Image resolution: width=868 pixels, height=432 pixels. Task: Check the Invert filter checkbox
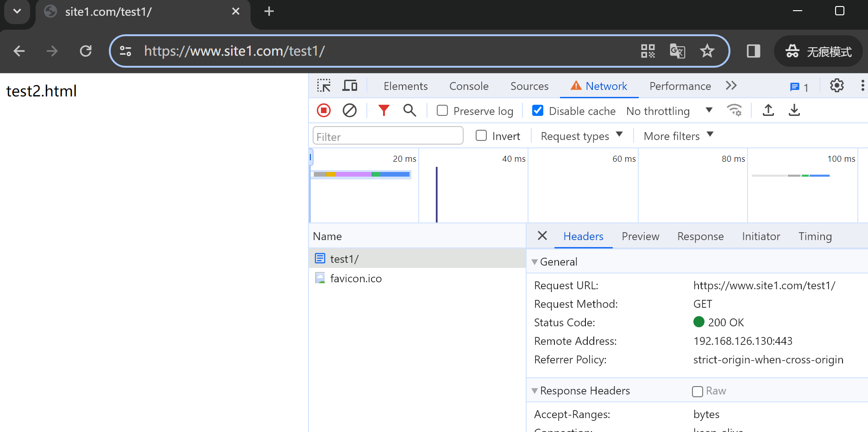tap(481, 136)
